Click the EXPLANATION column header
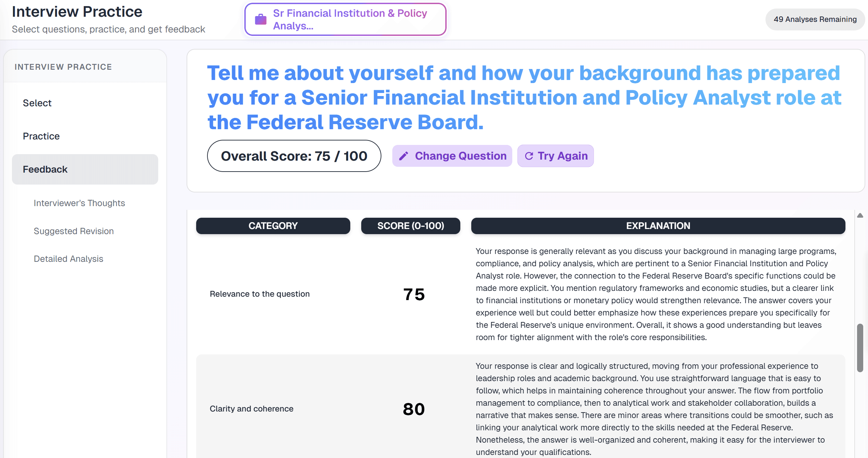The width and height of the screenshot is (868, 458). tap(658, 226)
